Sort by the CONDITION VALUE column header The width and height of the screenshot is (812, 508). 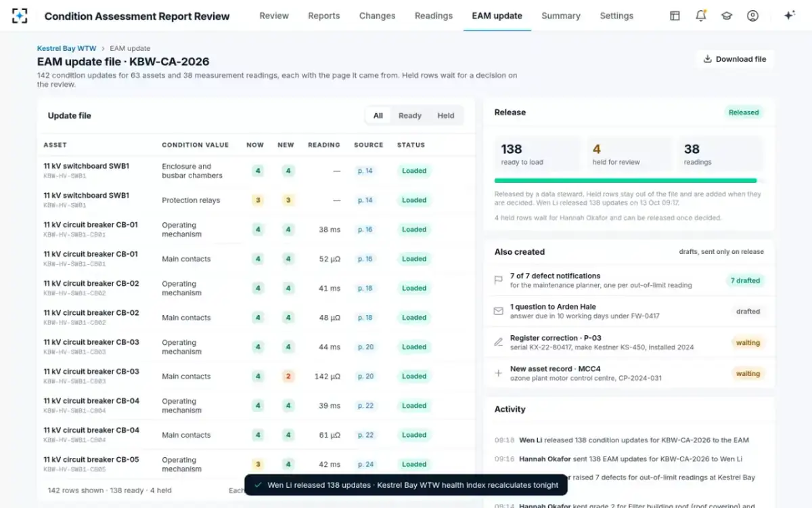[x=195, y=145]
